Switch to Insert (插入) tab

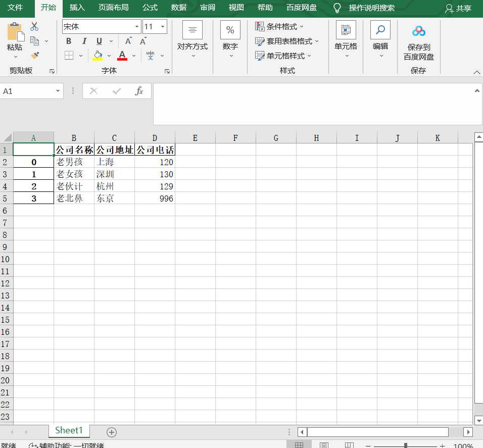coord(77,8)
